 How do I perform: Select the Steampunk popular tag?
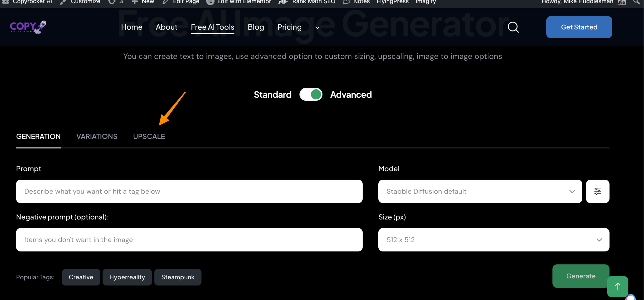[x=178, y=277]
